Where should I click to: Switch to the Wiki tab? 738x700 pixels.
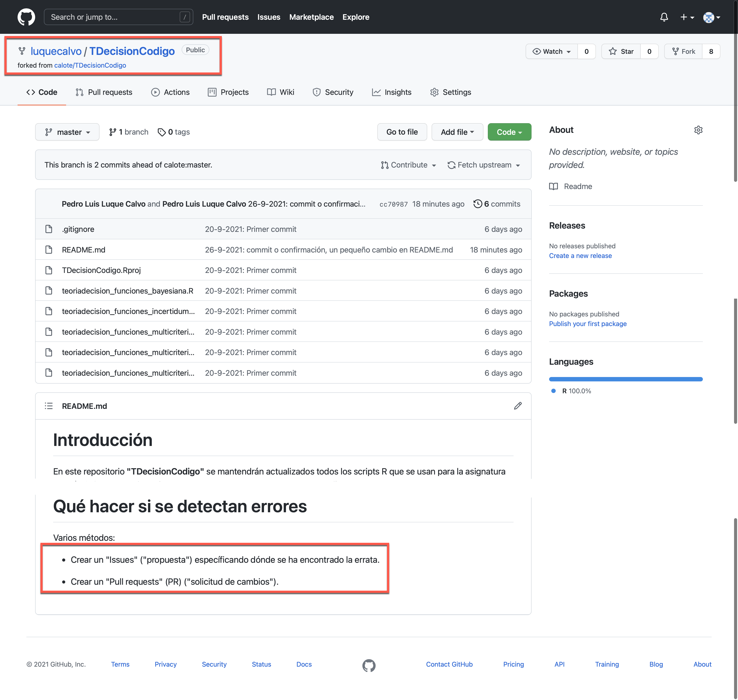click(x=280, y=92)
